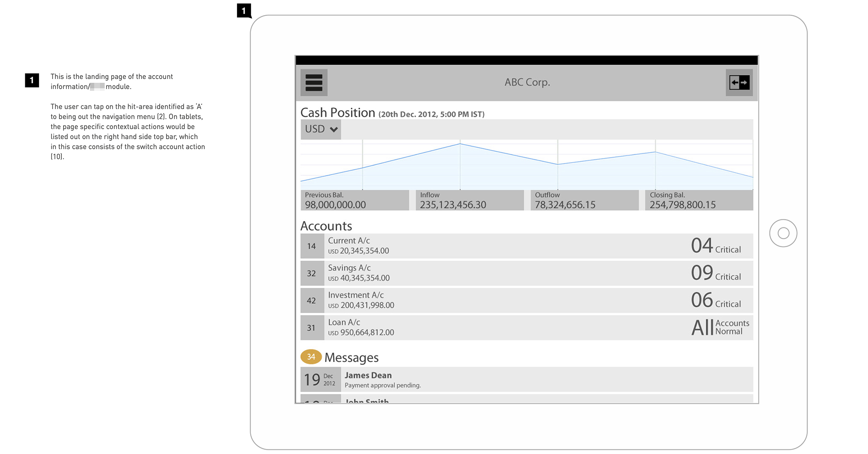
Task: Click the ABC Corp. title bar
Action: pyautogui.click(x=527, y=82)
